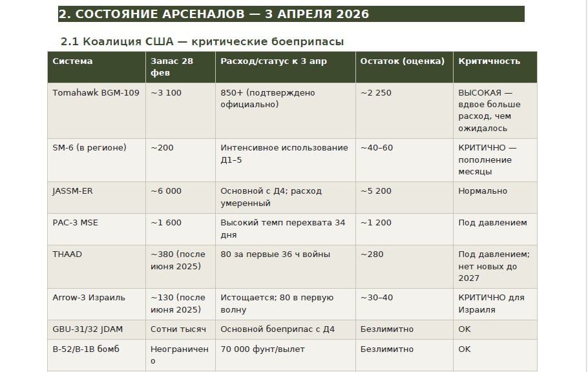Viewport: 588px width, 372px height.
Task: Select the 'B-52/B-1B бомб' cell
Action: pyautogui.click(x=85, y=349)
